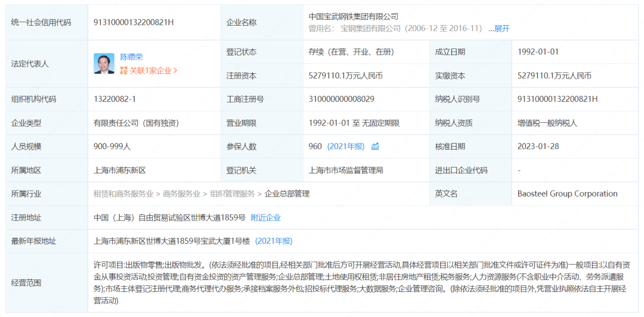The width and height of the screenshot is (644, 317).
Task: Select staff size 900-999人
Action: coord(112,146)
